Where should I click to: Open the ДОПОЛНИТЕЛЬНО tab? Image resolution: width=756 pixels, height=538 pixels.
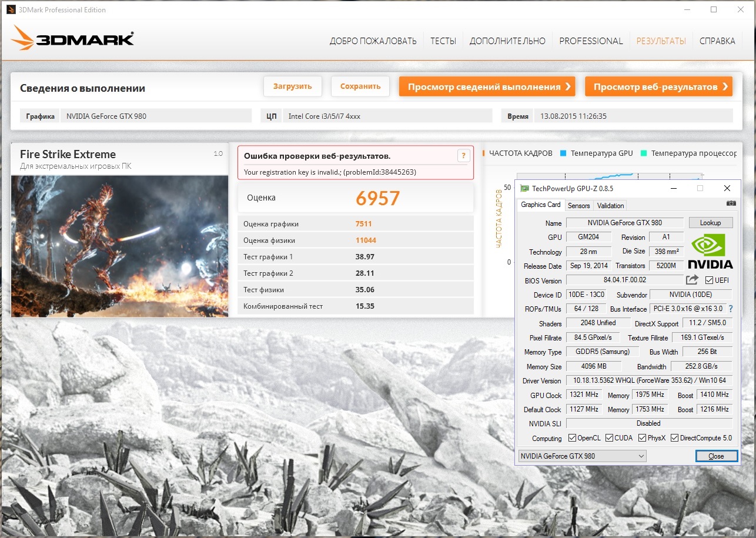click(x=507, y=41)
